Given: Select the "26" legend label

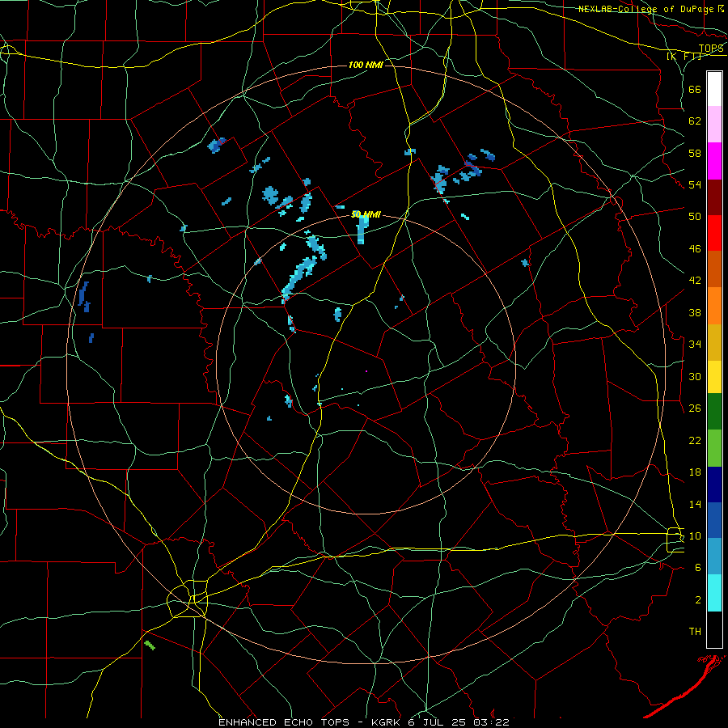Looking at the screenshot, I should click(695, 408).
